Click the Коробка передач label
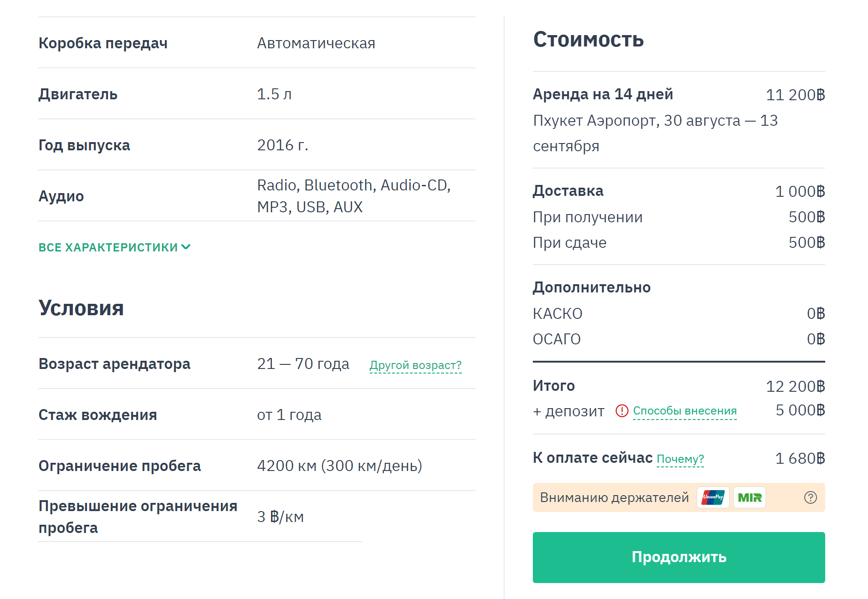This screenshot has height=599, width=868. 103,43
